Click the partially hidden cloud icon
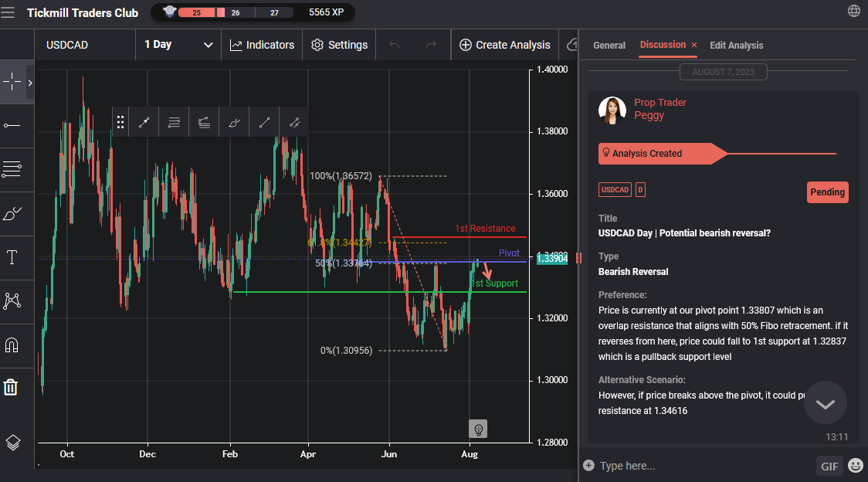This screenshot has height=482, width=868. coord(572,45)
